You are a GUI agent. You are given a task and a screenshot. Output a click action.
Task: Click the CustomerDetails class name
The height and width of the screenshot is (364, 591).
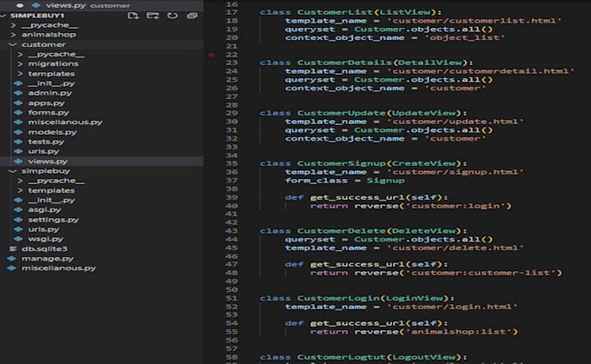pos(344,63)
